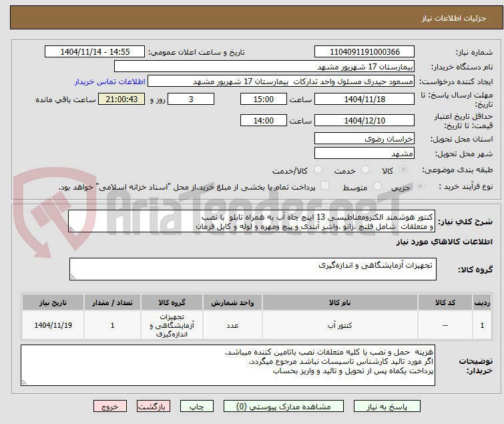Click requester field مسعود حیدری
Screen dimensions: 504x424
281,81
